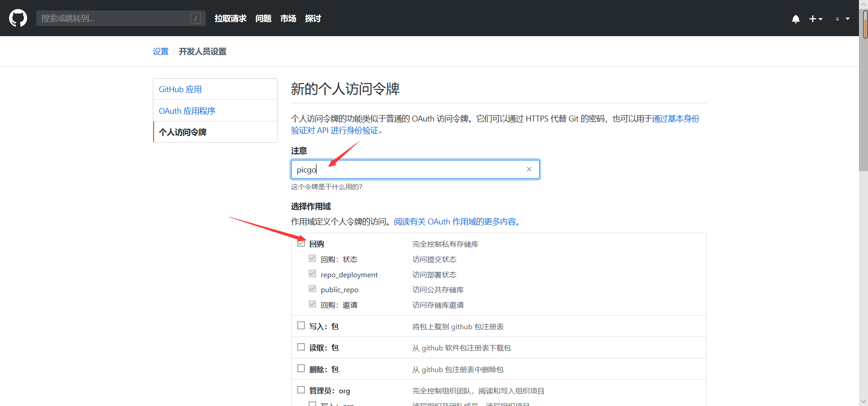The image size is (868, 406).
Task: Click the slash shortcut key icon in search
Action: (x=196, y=18)
